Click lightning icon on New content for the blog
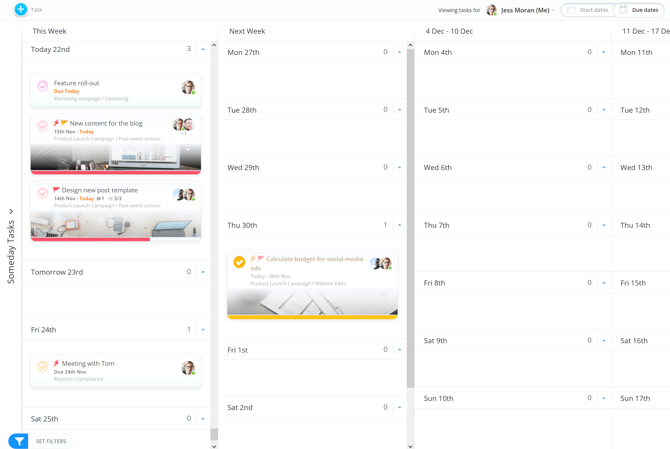The width and height of the screenshot is (670, 449). [56, 123]
